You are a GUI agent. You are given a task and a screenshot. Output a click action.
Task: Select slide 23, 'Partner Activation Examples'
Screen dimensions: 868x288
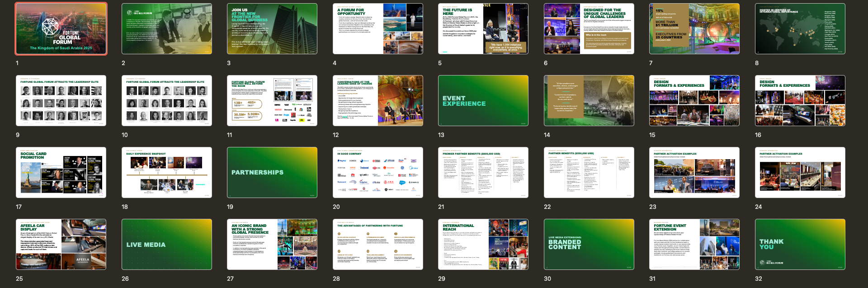[x=694, y=173]
